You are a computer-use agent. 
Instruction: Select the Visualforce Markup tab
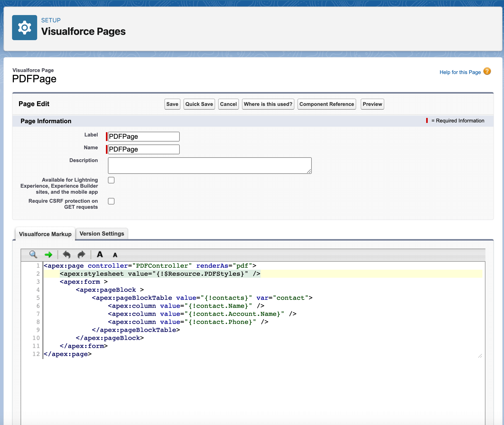[45, 234]
